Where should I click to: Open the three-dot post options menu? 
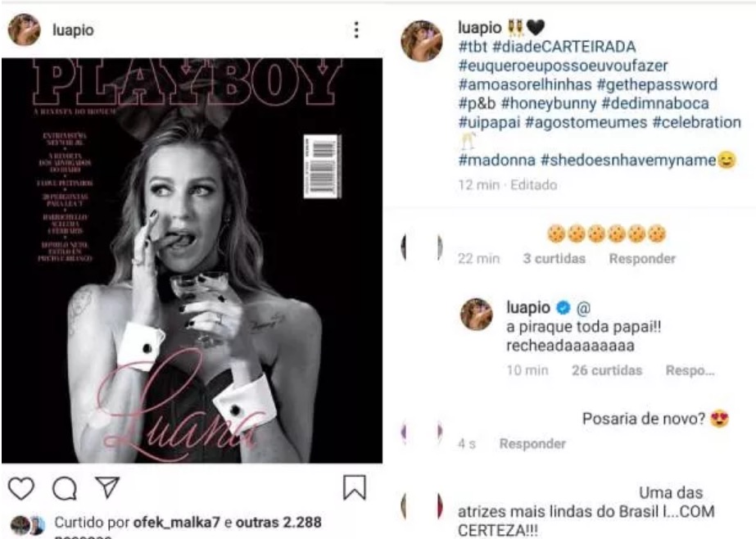coord(356,29)
